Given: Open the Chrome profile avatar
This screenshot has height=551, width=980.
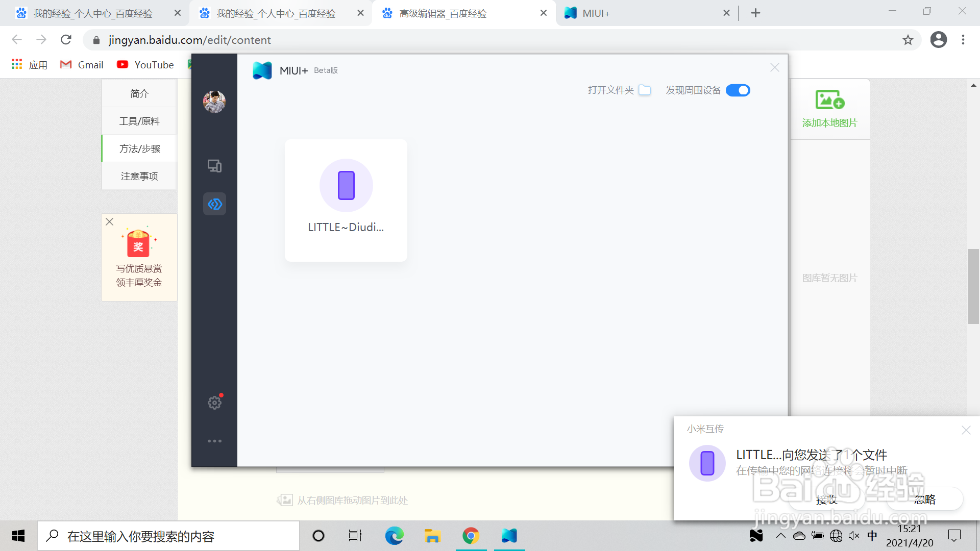Looking at the screenshot, I should [x=938, y=40].
